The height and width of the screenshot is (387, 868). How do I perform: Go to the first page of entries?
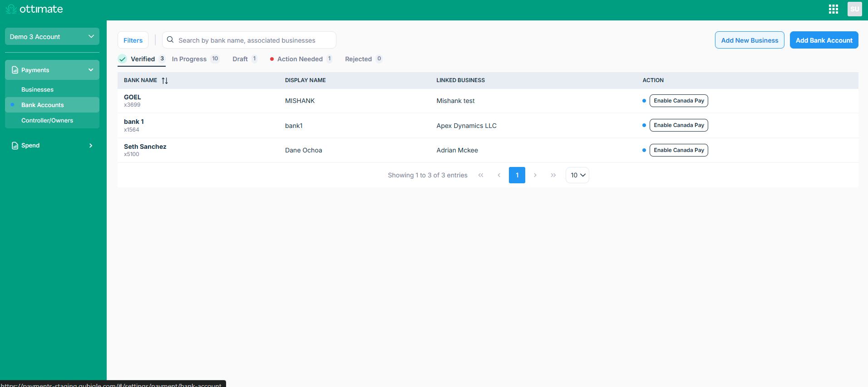tap(481, 175)
